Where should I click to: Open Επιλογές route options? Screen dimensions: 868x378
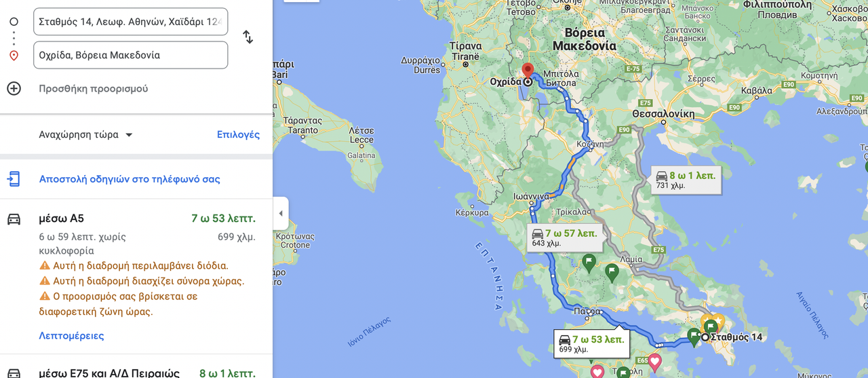click(238, 134)
